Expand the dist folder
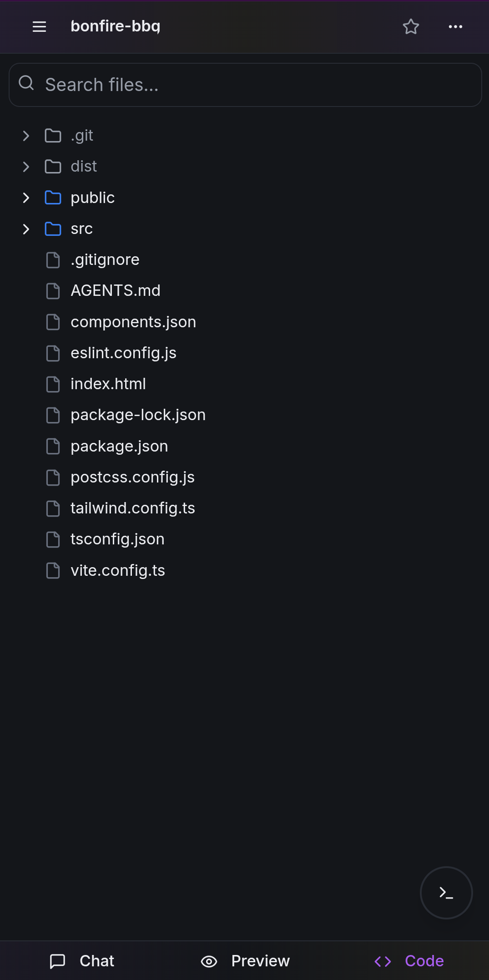489x980 pixels. (25, 166)
